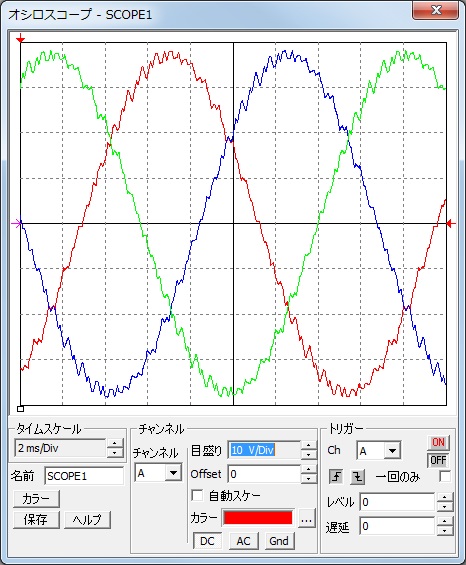The width and height of the screenshot is (466, 565).
Task: Click the red channel color swatch
Action: point(258,518)
